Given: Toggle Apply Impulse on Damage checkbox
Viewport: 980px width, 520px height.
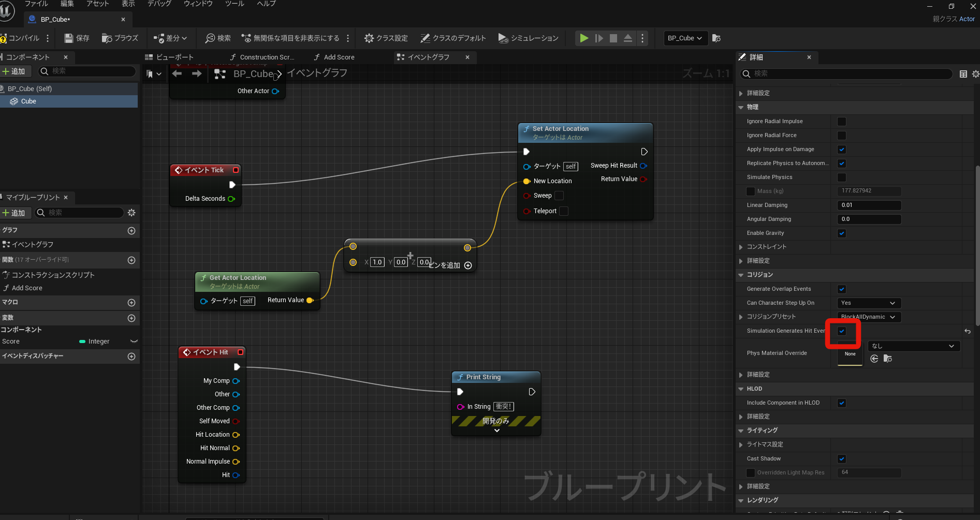Looking at the screenshot, I should (842, 150).
